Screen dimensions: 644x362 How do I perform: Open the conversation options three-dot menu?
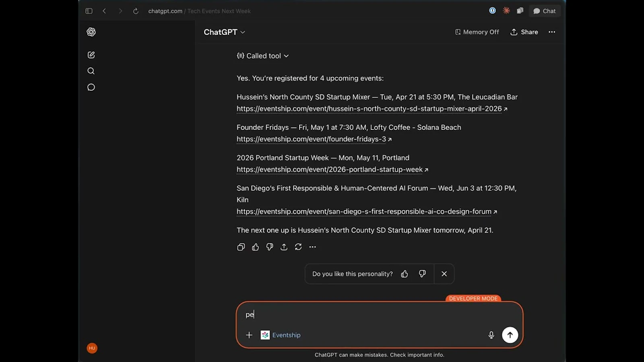(552, 32)
